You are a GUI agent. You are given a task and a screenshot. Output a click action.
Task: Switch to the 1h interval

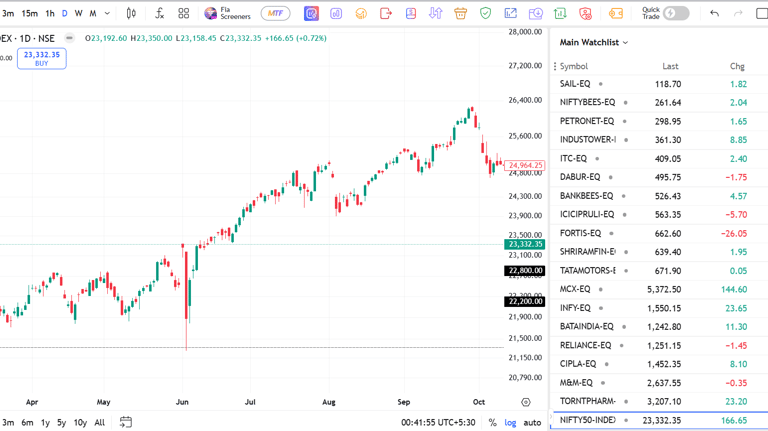pos(50,14)
